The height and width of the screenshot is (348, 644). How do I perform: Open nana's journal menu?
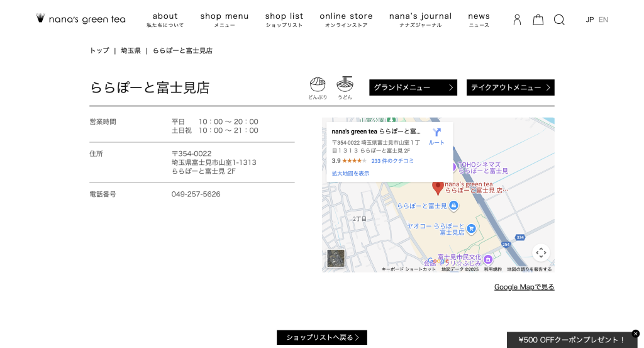coord(421,20)
